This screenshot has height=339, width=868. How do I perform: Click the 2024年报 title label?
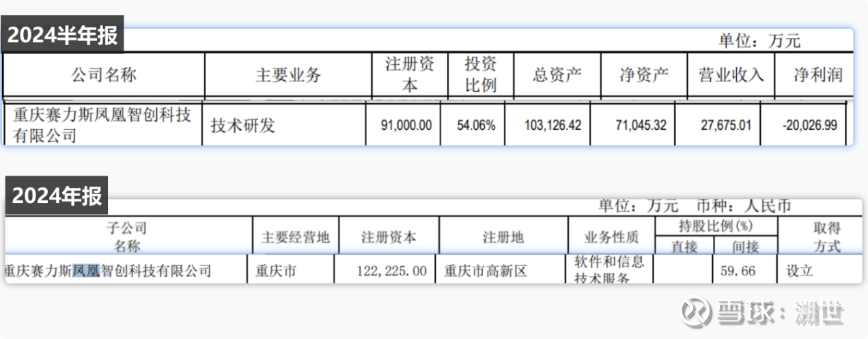click(57, 196)
